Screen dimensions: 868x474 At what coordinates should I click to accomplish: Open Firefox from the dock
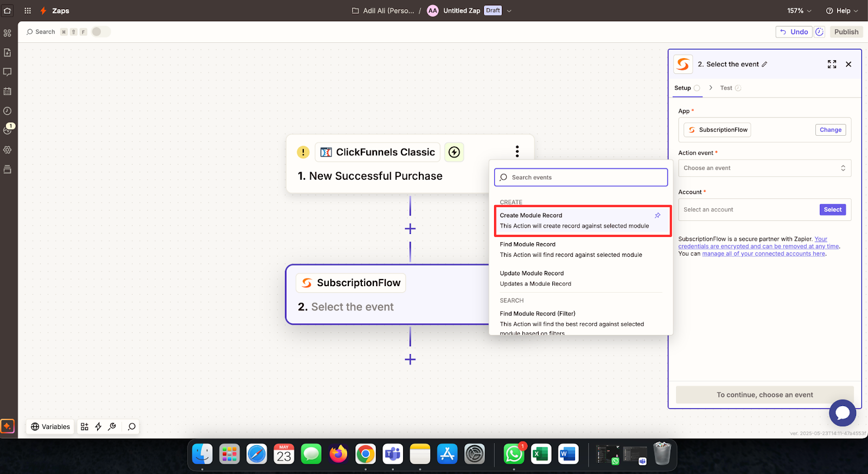pyautogui.click(x=339, y=454)
